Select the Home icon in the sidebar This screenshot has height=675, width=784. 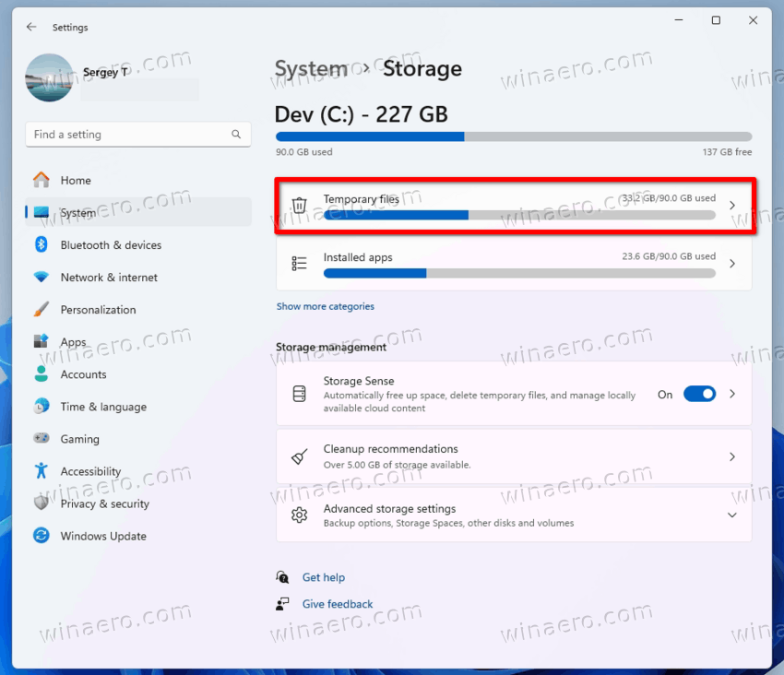42,180
